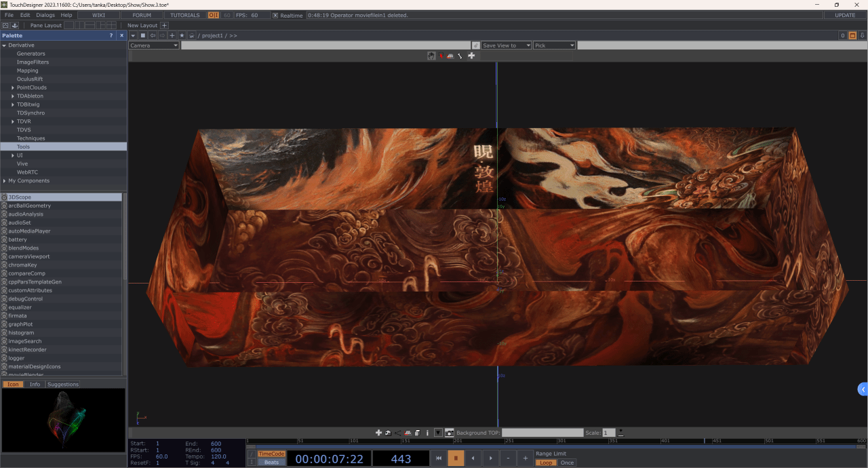Add bookmark with plus in path bar
868x468 pixels.
tap(172, 35)
